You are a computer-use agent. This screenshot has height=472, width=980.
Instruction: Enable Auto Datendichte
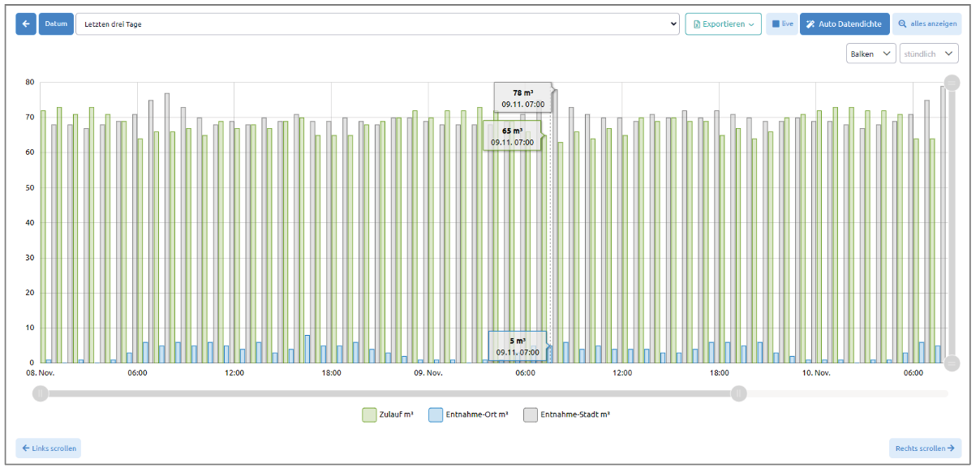coord(845,24)
